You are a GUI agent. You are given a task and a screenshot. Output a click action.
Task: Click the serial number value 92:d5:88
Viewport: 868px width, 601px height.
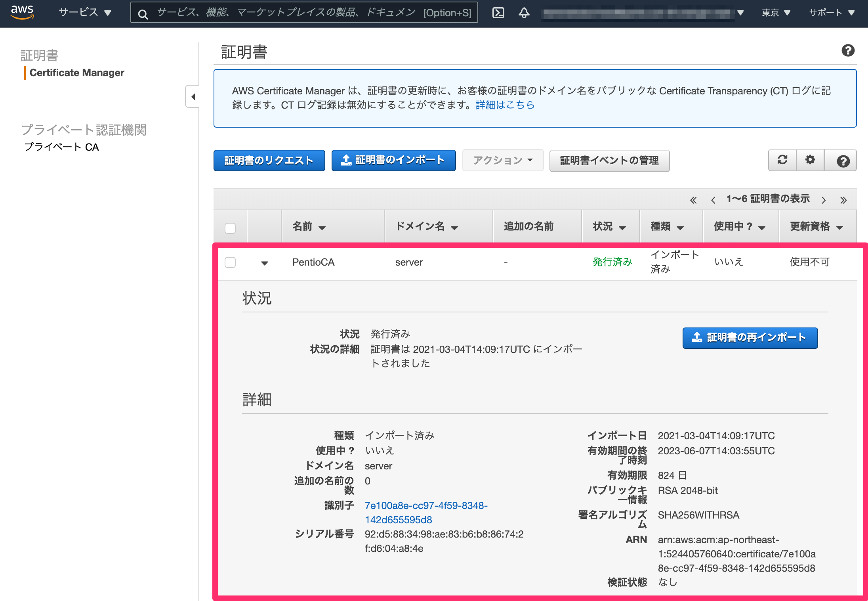coord(444,542)
